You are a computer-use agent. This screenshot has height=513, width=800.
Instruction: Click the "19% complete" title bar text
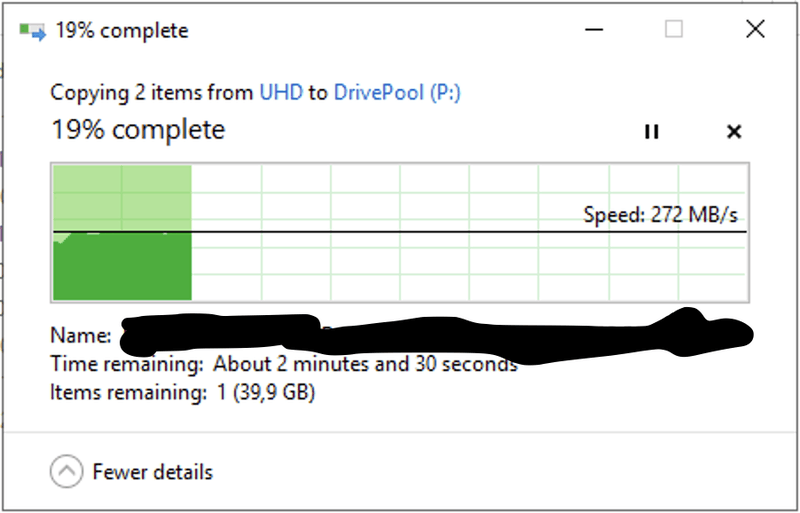click(121, 31)
